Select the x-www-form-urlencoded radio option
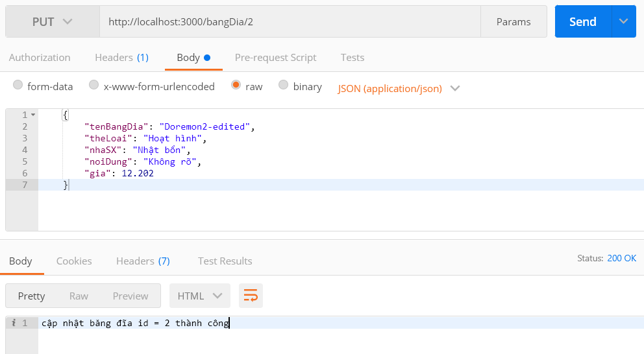644x354 pixels. click(94, 85)
